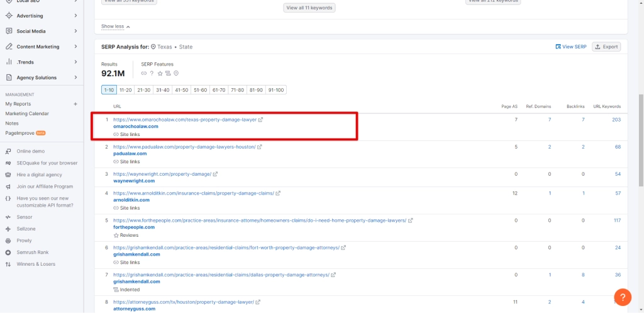Click the page vertical scrollbar
The image size is (644, 313).
641,140
